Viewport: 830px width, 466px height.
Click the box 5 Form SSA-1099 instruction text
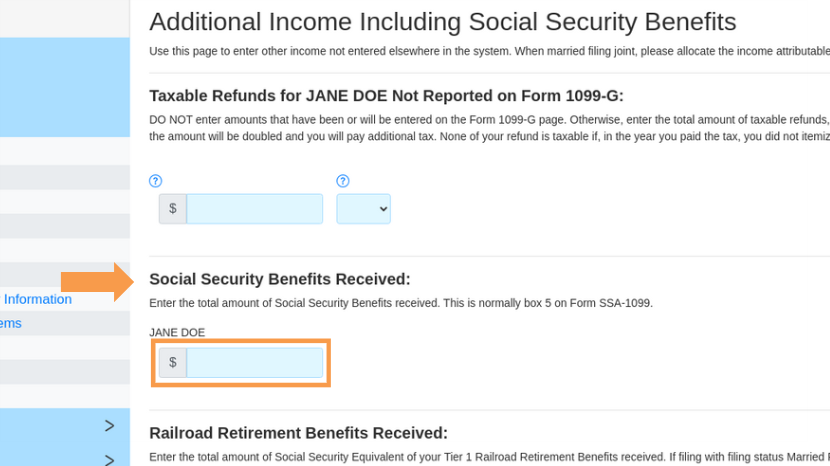click(401, 303)
